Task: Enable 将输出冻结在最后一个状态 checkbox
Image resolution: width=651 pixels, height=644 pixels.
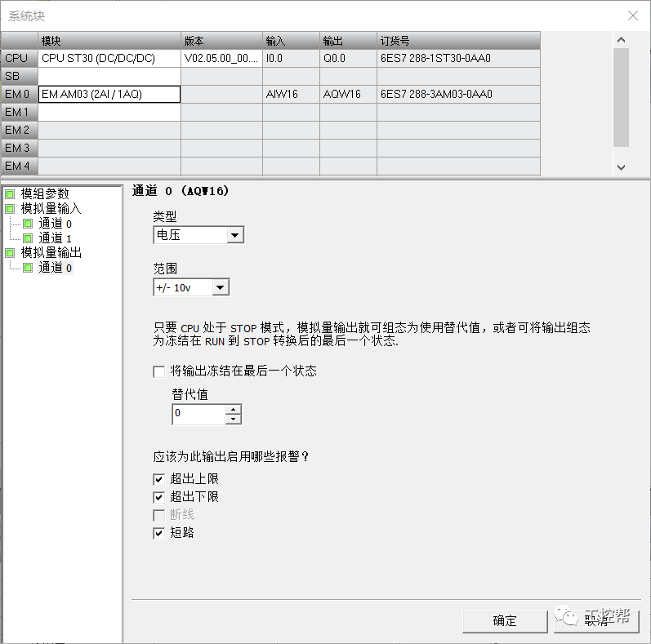Action: point(159,371)
